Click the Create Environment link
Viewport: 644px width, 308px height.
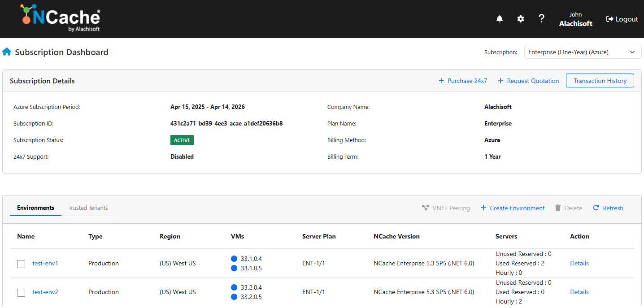pos(517,208)
